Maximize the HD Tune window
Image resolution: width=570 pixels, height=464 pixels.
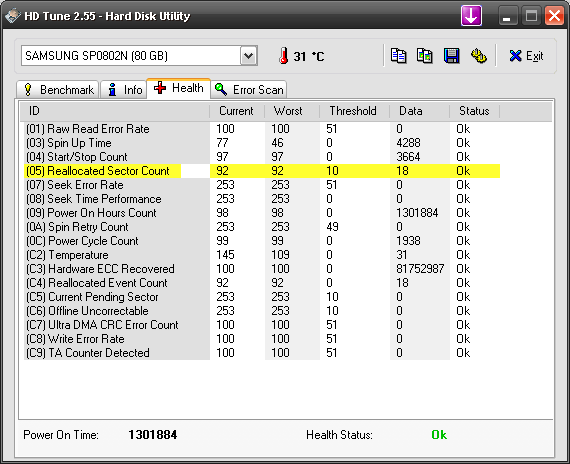[531, 16]
